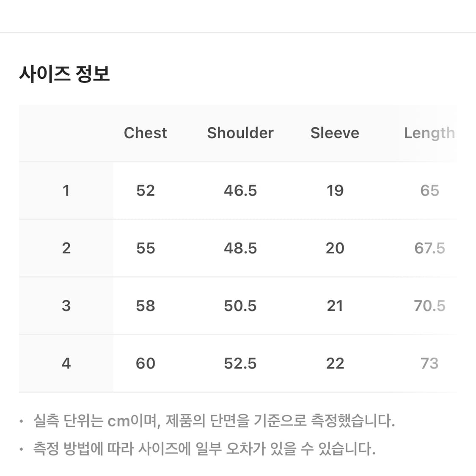Click the Chest column header
This screenshot has height=476, width=476.
click(x=145, y=133)
